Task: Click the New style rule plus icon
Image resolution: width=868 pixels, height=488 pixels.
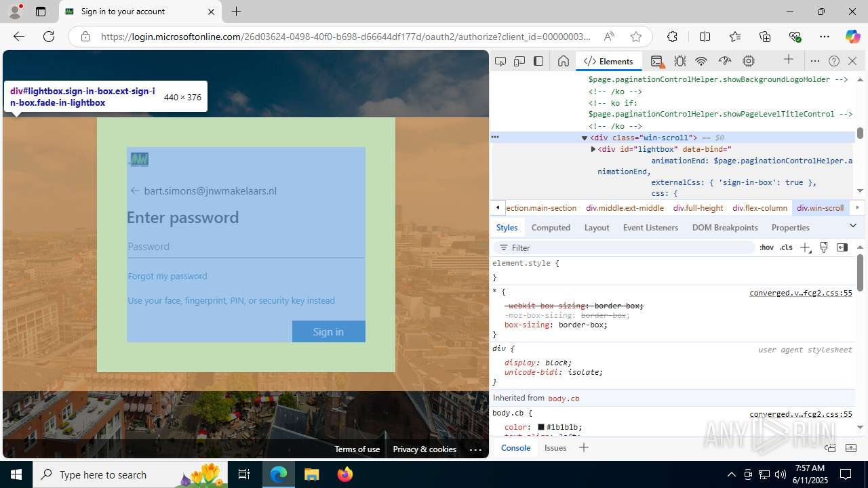Action: tap(805, 247)
